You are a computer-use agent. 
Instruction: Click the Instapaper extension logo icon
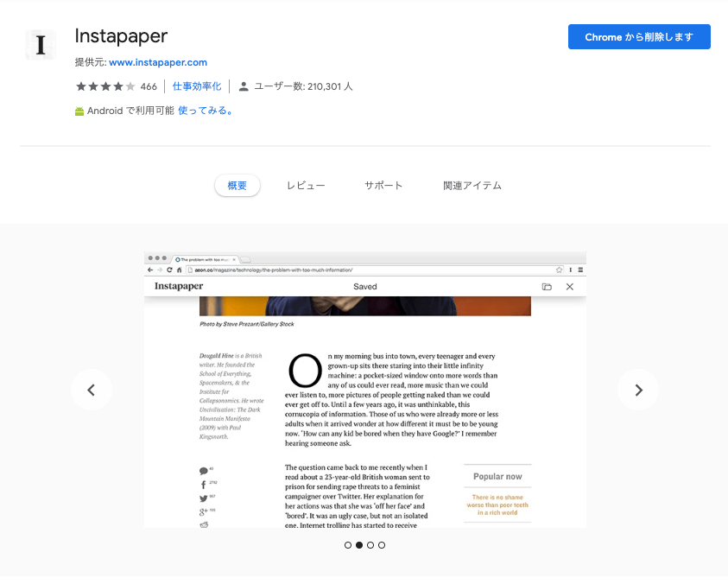[x=41, y=45]
